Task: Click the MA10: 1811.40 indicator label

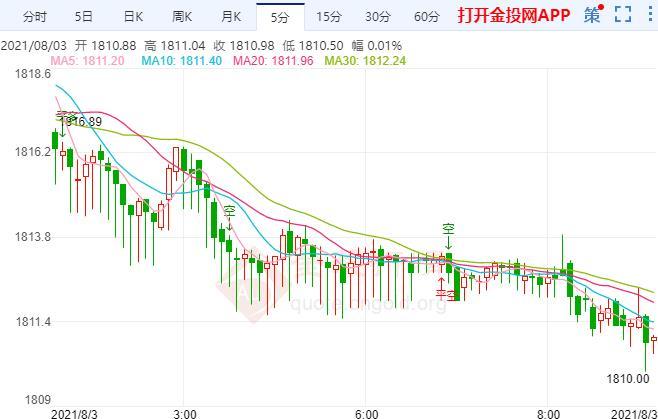Action: pyautogui.click(x=181, y=61)
